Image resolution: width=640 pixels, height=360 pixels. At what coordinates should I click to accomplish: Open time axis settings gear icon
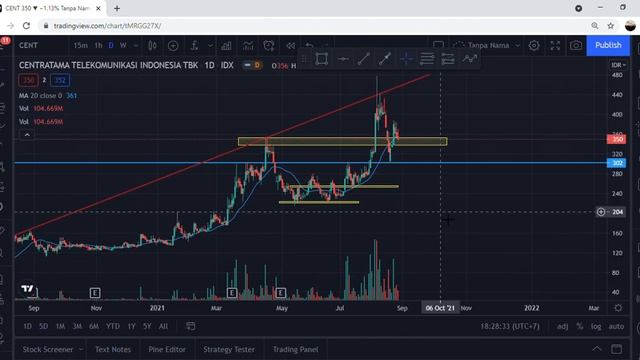tap(618, 308)
